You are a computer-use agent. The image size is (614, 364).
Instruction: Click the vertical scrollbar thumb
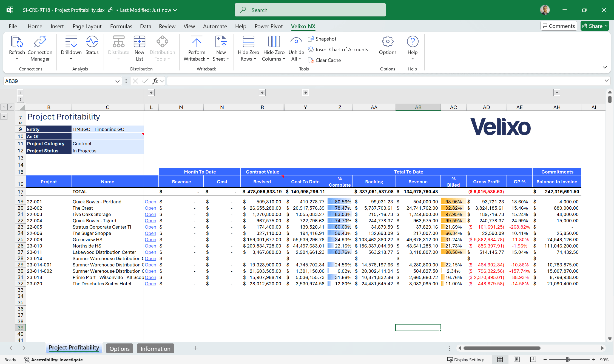[610, 99]
